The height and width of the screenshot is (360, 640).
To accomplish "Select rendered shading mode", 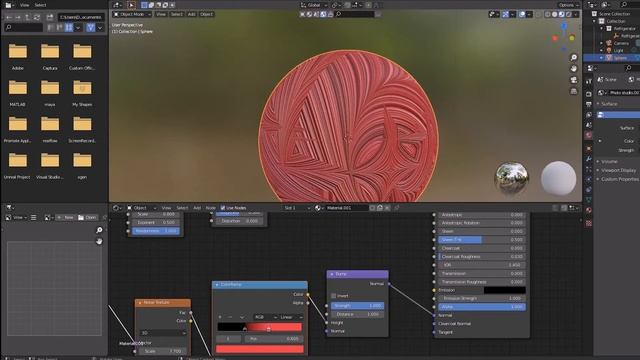I will 569,14.
